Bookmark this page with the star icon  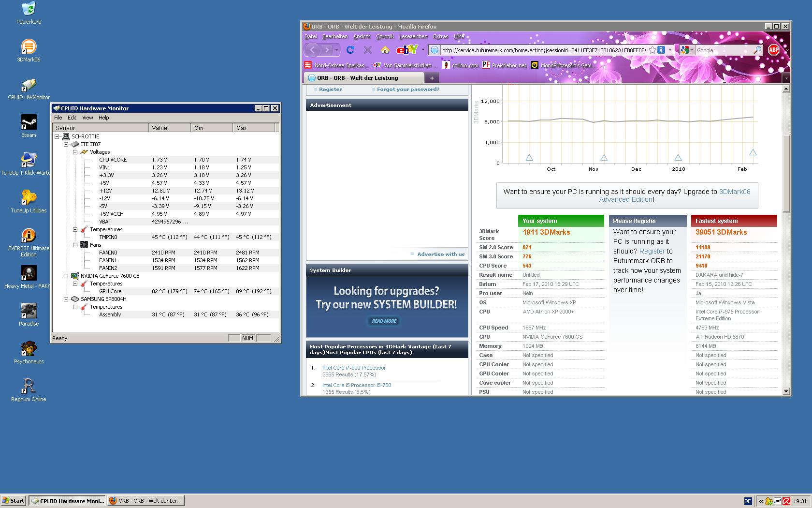click(652, 50)
